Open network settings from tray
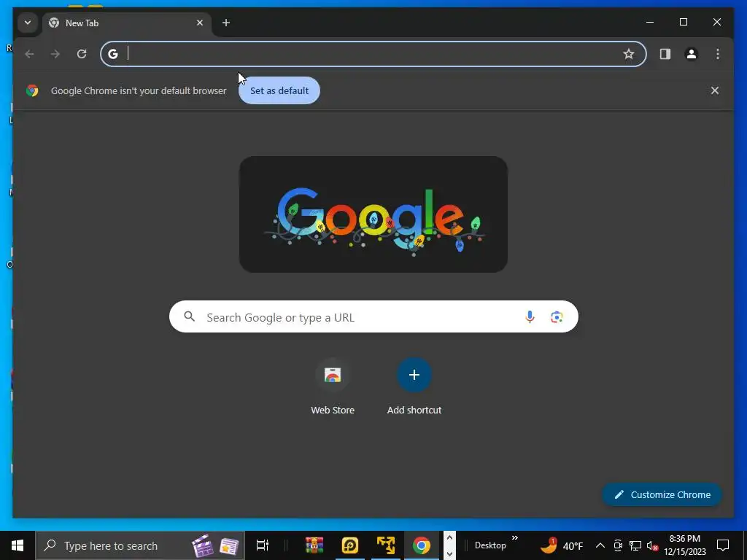This screenshot has width=747, height=560. click(635, 545)
